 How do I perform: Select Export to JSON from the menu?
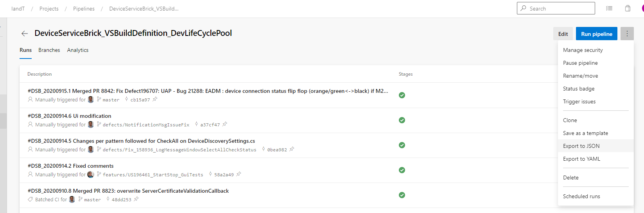(x=581, y=146)
